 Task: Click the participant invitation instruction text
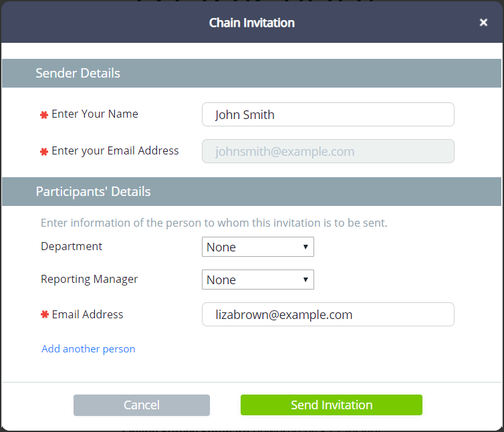pyautogui.click(x=214, y=223)
